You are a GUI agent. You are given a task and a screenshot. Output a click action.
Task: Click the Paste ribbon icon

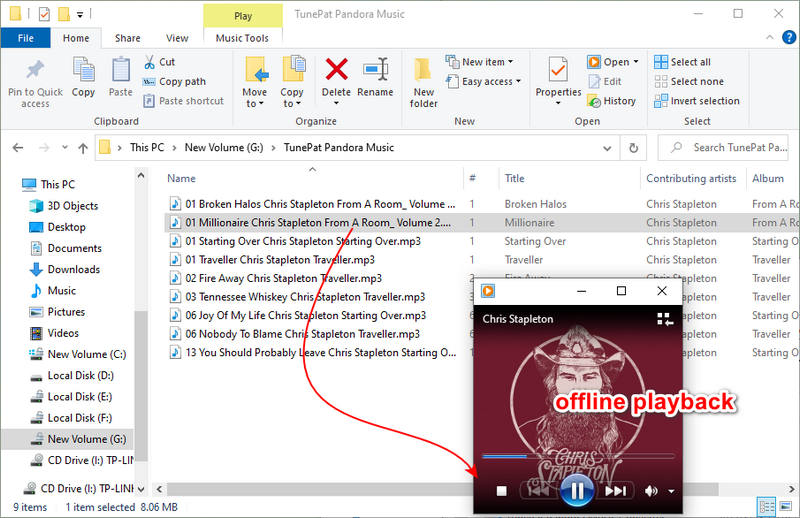pos(121,77)
